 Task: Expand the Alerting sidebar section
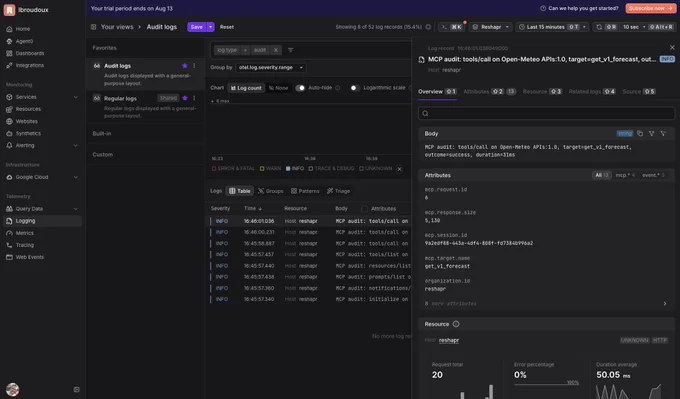click(75, 146)
